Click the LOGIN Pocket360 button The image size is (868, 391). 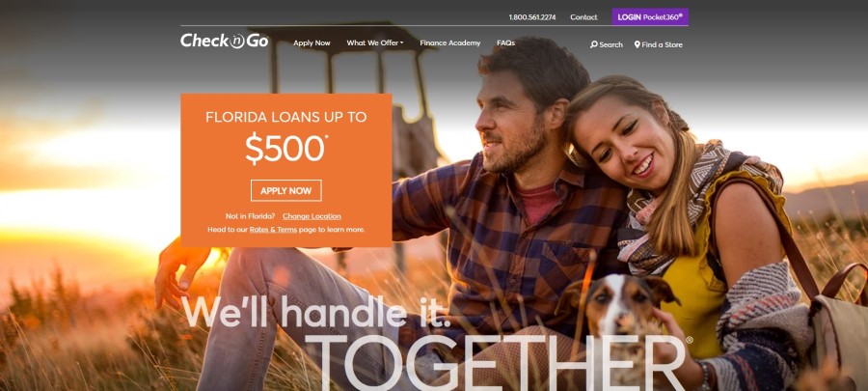(x=650, y=16)
